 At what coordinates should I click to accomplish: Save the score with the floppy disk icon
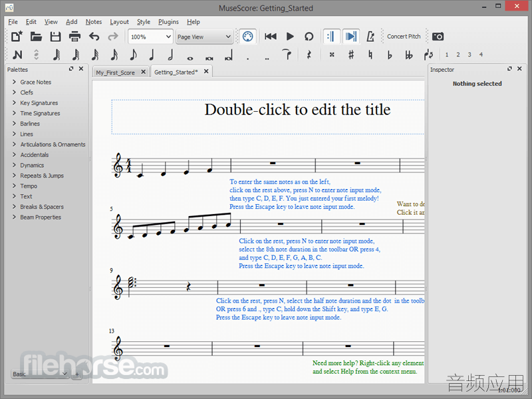(55, 37)
